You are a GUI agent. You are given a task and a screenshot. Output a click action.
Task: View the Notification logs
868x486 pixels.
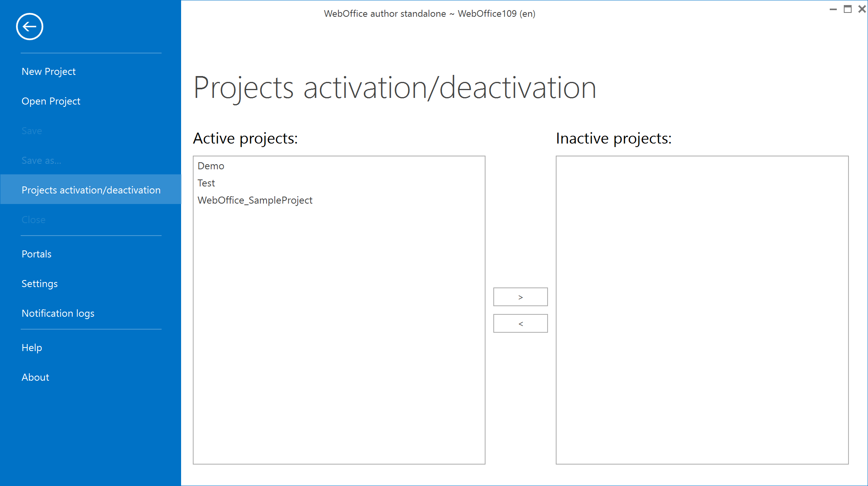(58, 313)
